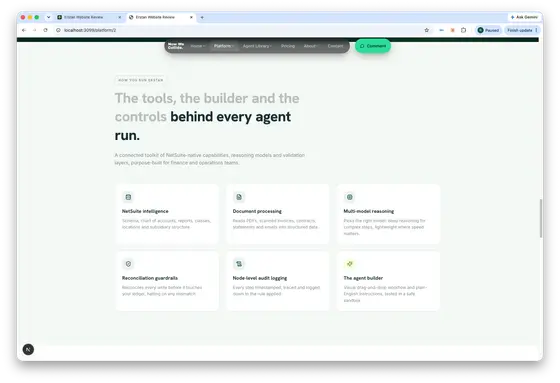Click the Reconciliation guardrails shield icon

[x=128, y=264]
